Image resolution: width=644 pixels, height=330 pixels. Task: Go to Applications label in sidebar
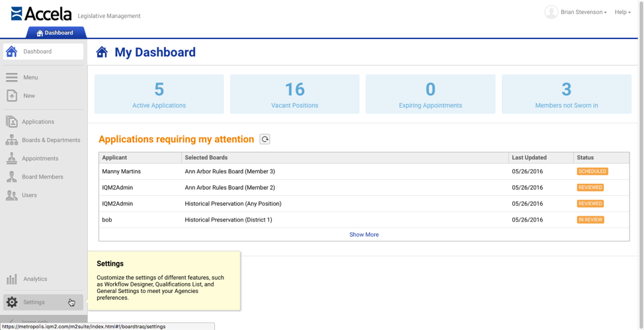[38, 122]
